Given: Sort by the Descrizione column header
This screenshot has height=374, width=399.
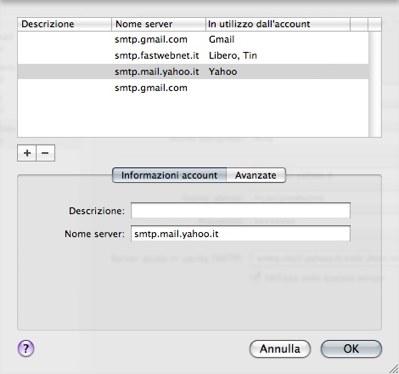Looking at the screenshot, I should pyautogui.click(x=64, y=24).
